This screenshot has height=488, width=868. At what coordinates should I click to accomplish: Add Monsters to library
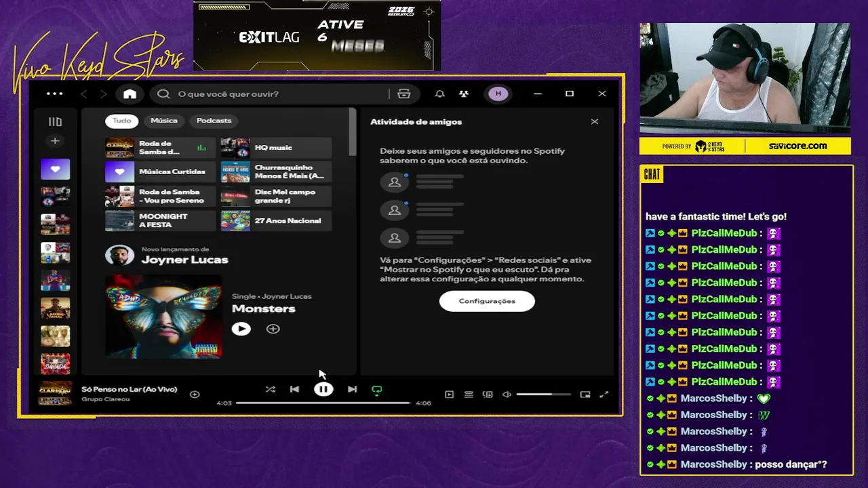273,329
